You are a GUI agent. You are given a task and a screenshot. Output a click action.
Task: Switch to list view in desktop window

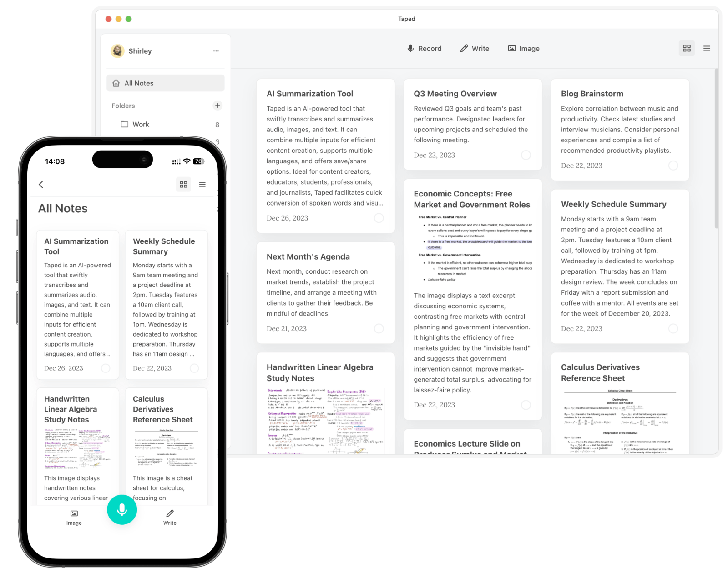coord(707,48)
